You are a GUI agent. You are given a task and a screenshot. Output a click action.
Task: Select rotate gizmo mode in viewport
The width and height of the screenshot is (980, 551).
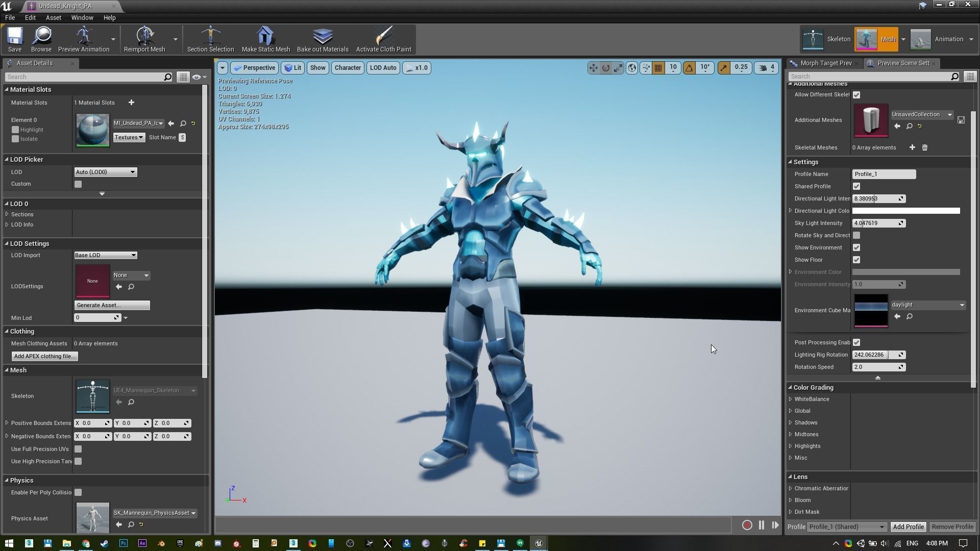pyautogui.click(x=606, y=68)
